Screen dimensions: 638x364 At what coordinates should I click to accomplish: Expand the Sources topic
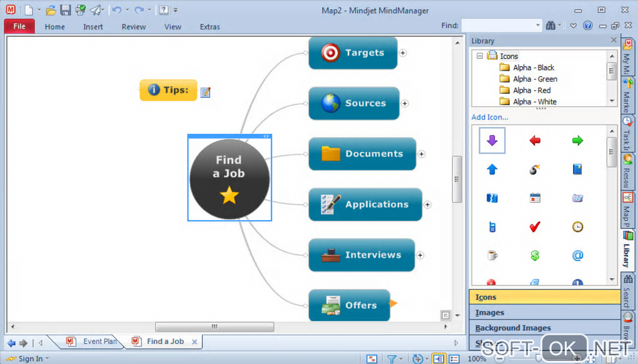point(405,103)
